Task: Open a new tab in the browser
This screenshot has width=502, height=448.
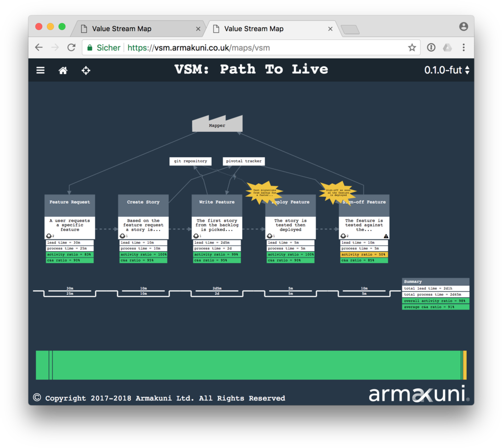Action: point(350,30)
